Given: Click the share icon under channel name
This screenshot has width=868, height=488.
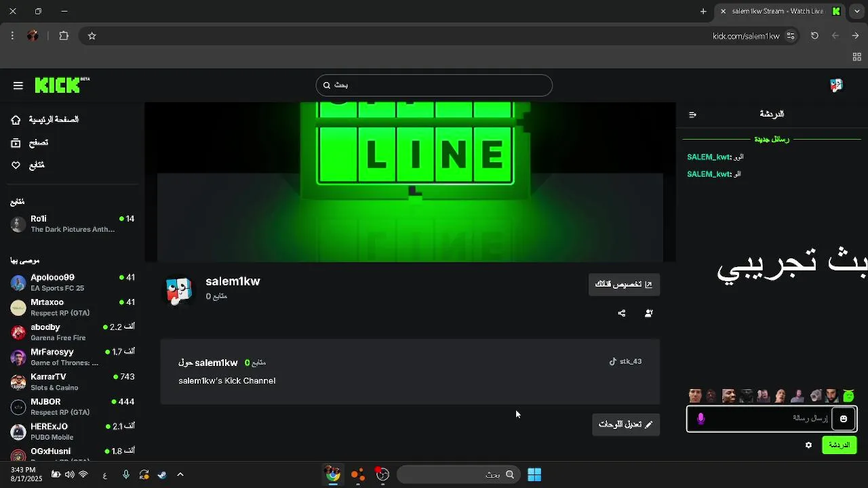Looking at the screenshot, I should [622, 313].
